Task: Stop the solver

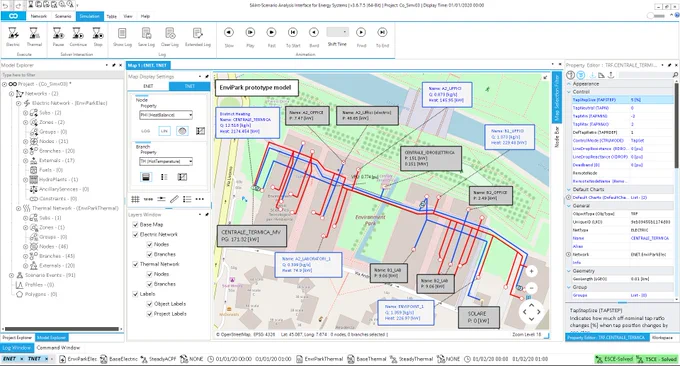Action: 98,36
